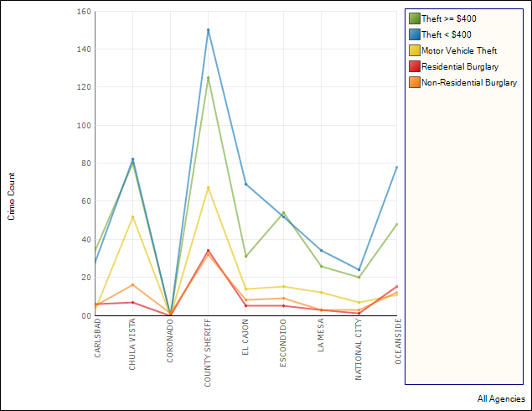Click the Crime Count axis title
The height and width of the screenshot is (411, 532).
click(x=12, y=197)
